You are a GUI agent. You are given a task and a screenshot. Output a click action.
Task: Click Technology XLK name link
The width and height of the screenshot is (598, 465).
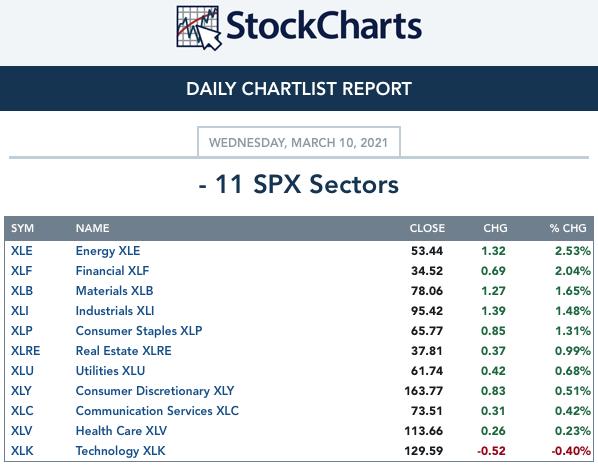click(x=121, y=451)
